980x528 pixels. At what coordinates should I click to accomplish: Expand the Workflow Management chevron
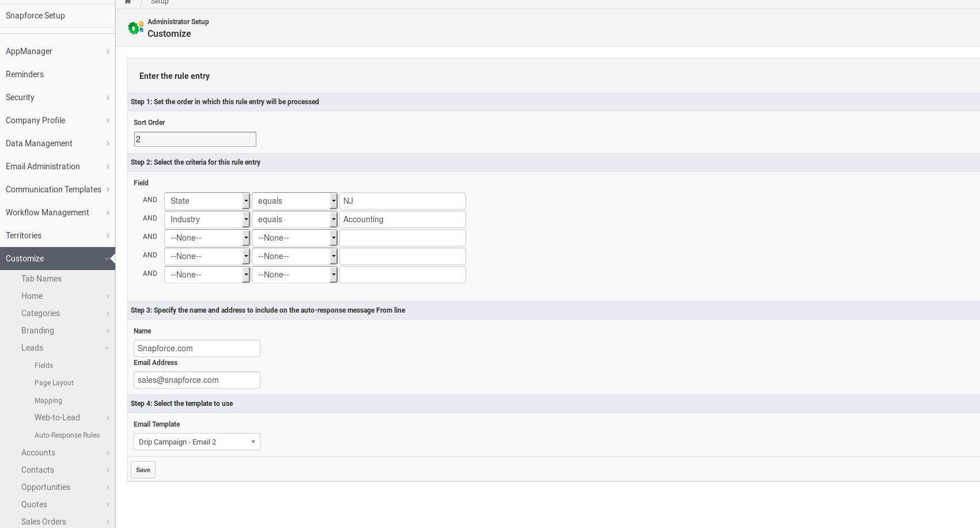pos(108,212)
